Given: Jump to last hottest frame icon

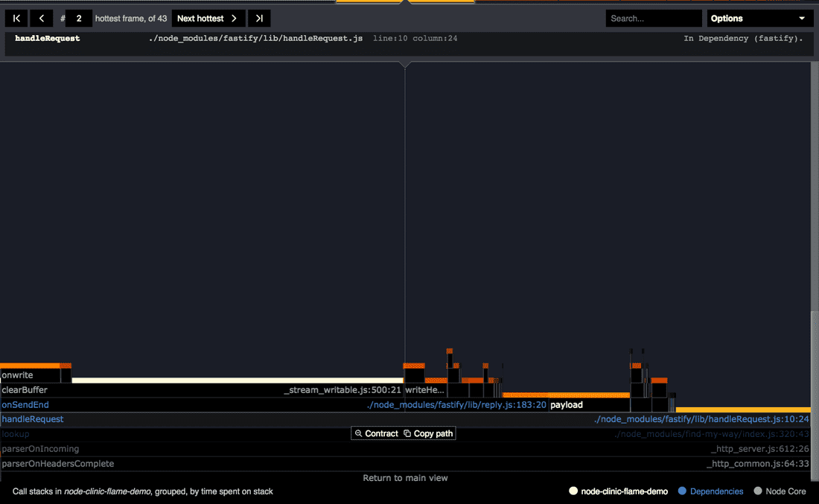Looking at the screenshot, I should pyautogui.click(x=258, y=18).
